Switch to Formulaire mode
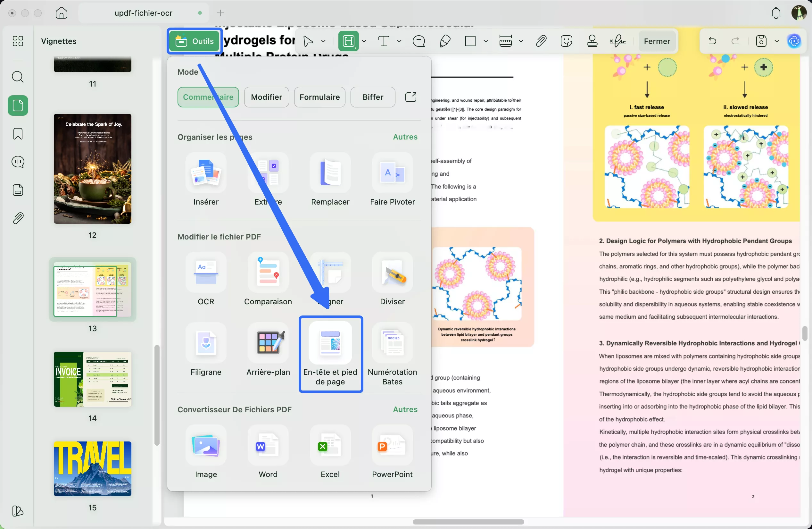812x529 pixels. click(x=319, y=97)
